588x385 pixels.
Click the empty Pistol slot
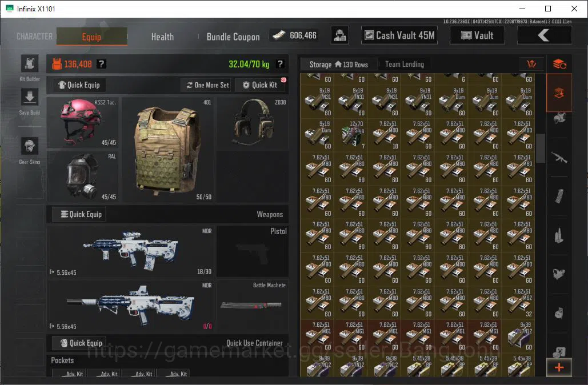click(253, 251)
